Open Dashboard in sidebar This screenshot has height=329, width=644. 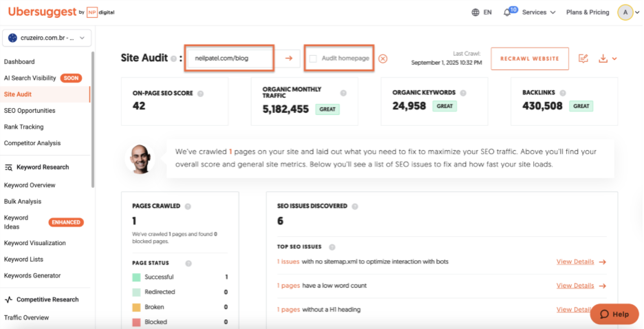[x=19, y=62]
